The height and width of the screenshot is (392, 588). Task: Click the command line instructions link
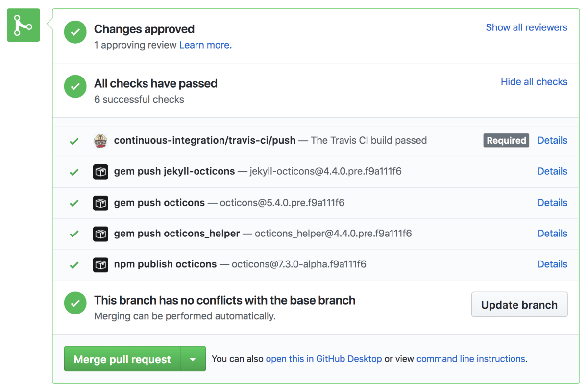point(470,359)
